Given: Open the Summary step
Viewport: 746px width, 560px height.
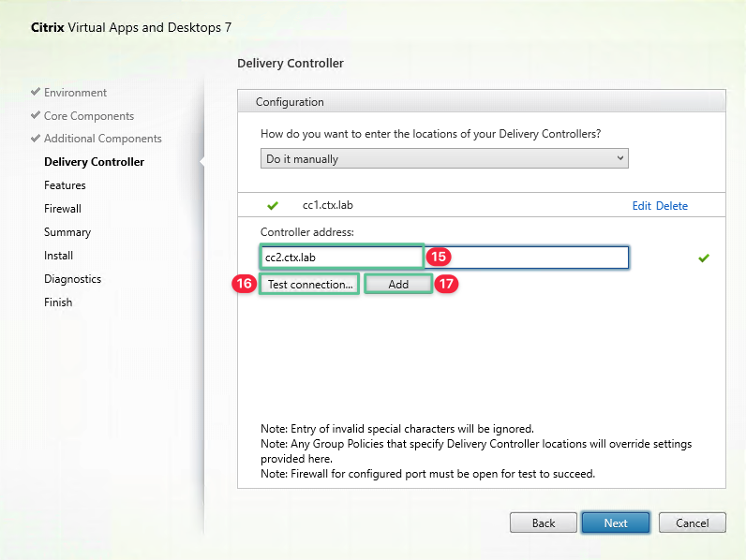Looking at the screenshot, I should coord(67,232).
